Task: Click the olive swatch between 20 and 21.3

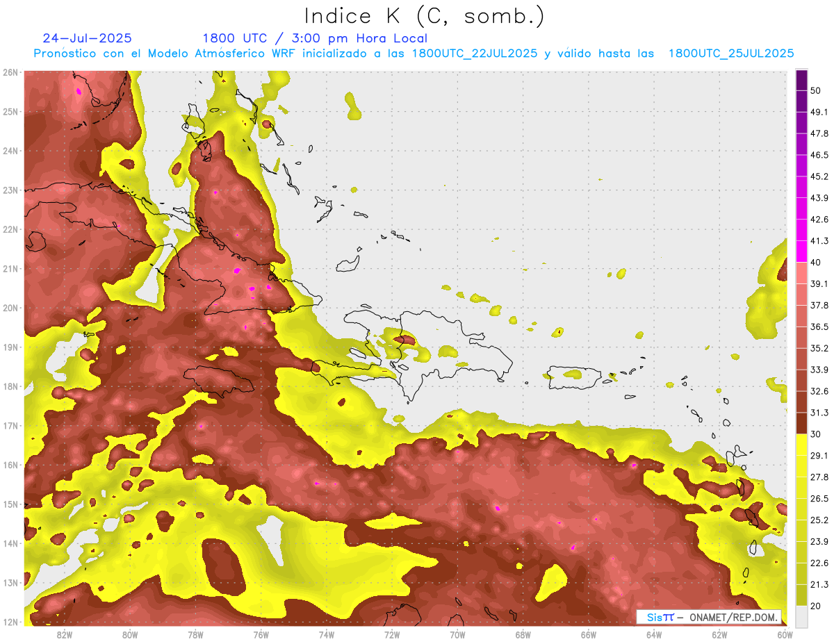Action: [801, 595]
